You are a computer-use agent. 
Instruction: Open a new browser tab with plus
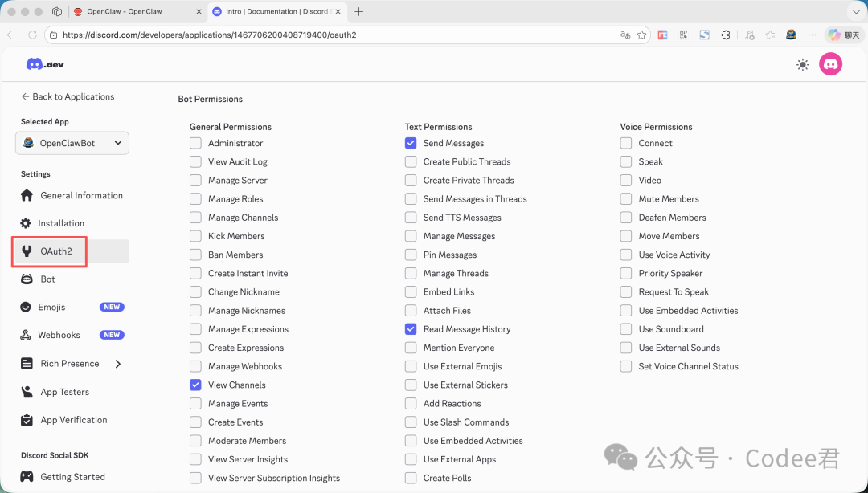[x=358, y=11]
